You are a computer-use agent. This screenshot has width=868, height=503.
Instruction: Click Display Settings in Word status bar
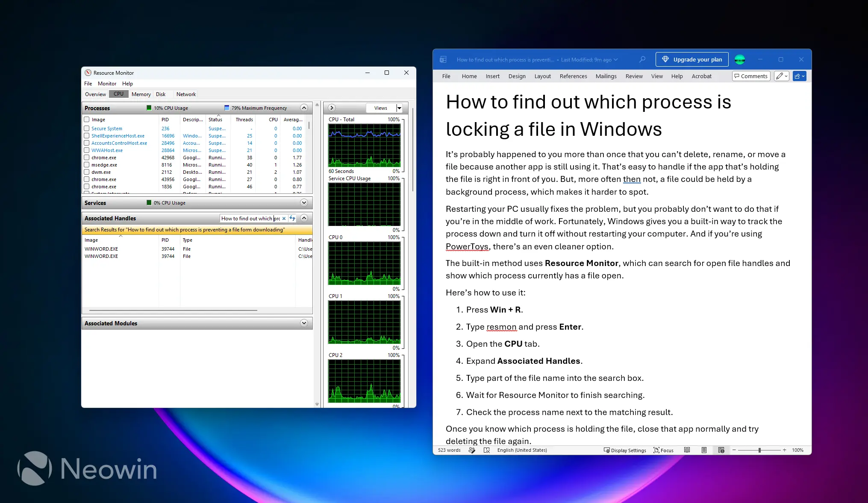pos(625,450)
